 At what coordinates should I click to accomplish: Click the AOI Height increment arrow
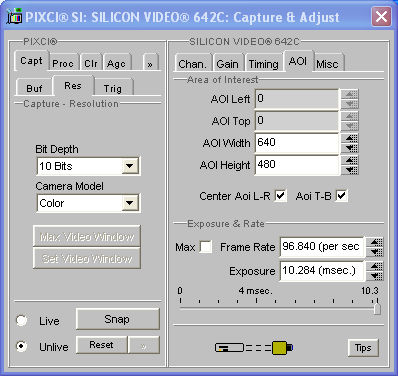click(350, 161)
